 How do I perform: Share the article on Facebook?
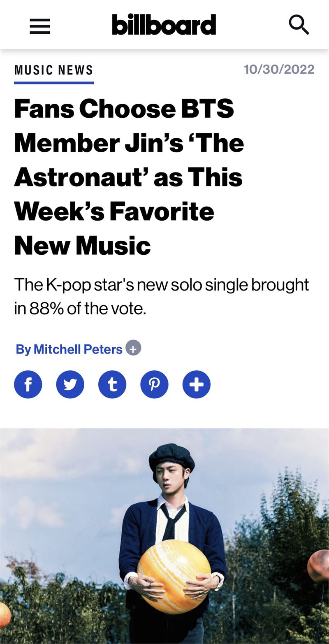pyautogui.click(x=28, y=384)
